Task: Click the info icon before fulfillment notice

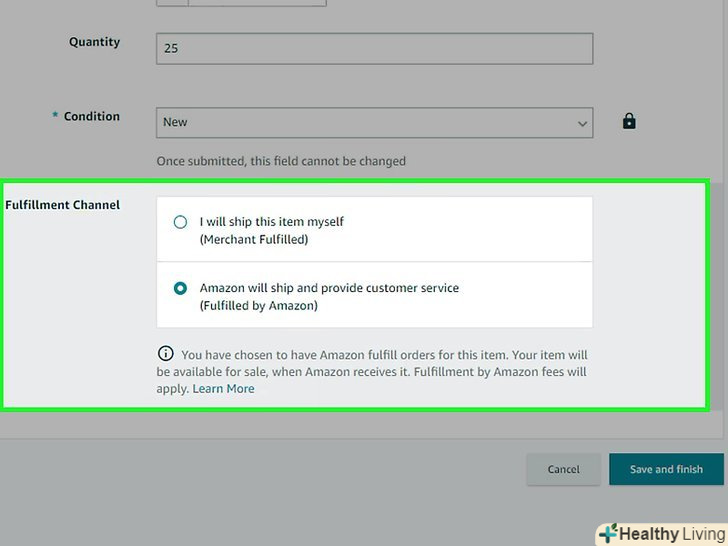Action: [165, 354]
